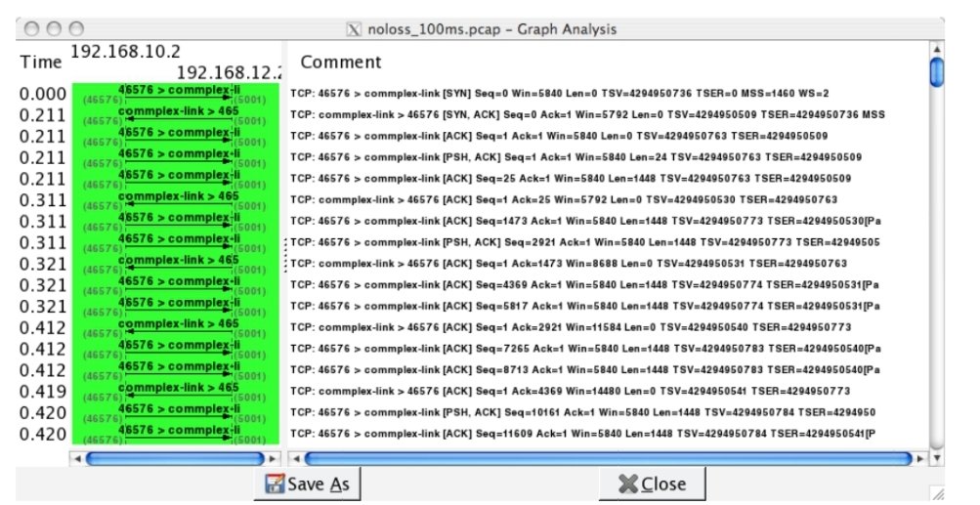Click the flow arrow at time 0.419
This screenshot has height=505, width=980.
[x=179, y=397]
